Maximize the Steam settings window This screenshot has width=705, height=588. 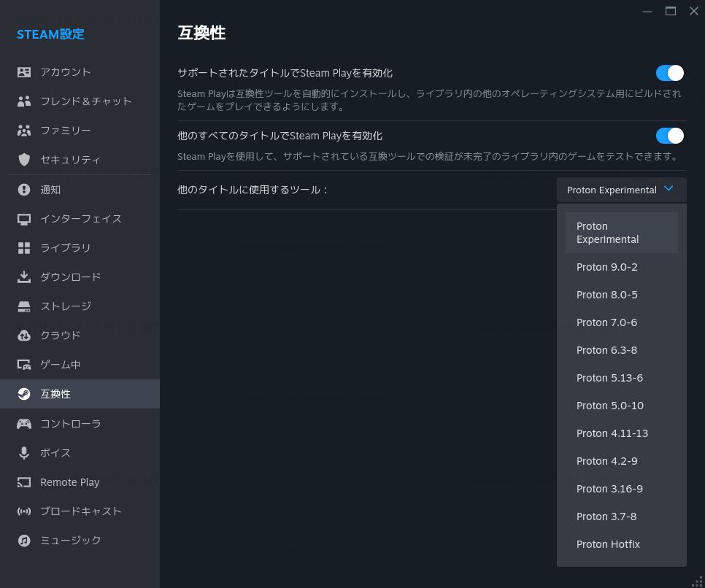671,11
